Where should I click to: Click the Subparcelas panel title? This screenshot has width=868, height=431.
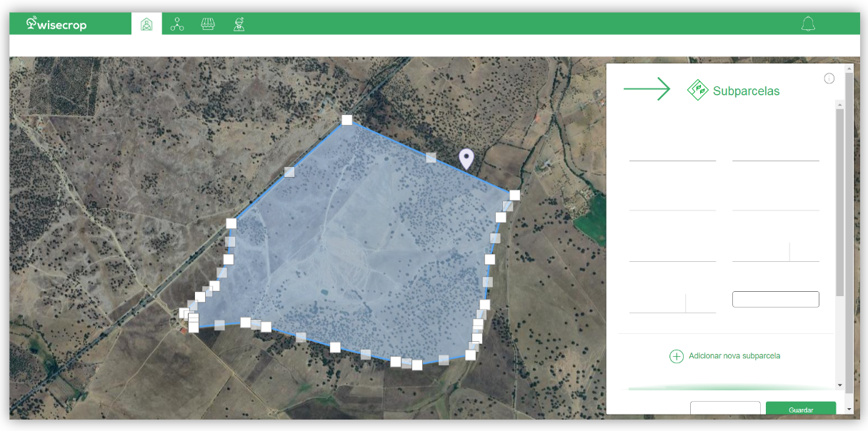pyautogui.click(x=747, y=91)
